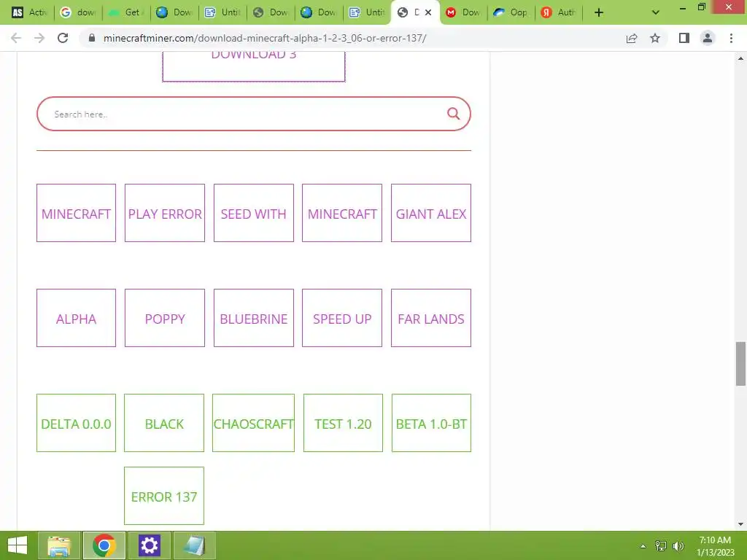This screenshot has height=560, width=747.
Task: Bookmark this page with the star icon
Action: click(x=655, y=38)
